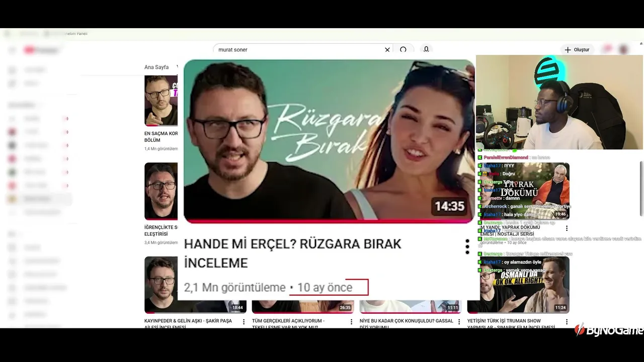Switch to the Ana Sayfa tab
The height and width of the screenshot is (362, 644).
[x=156, y=67]
